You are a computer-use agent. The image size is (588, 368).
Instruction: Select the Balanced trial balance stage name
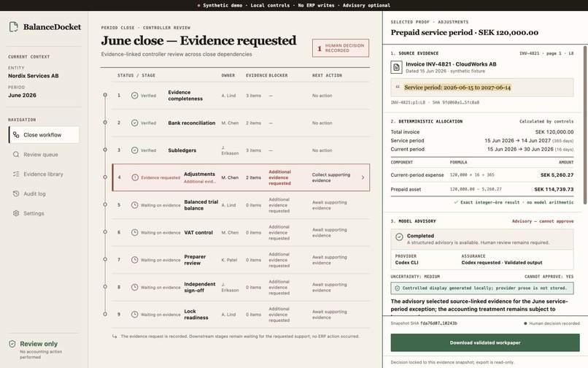(201, 205)
